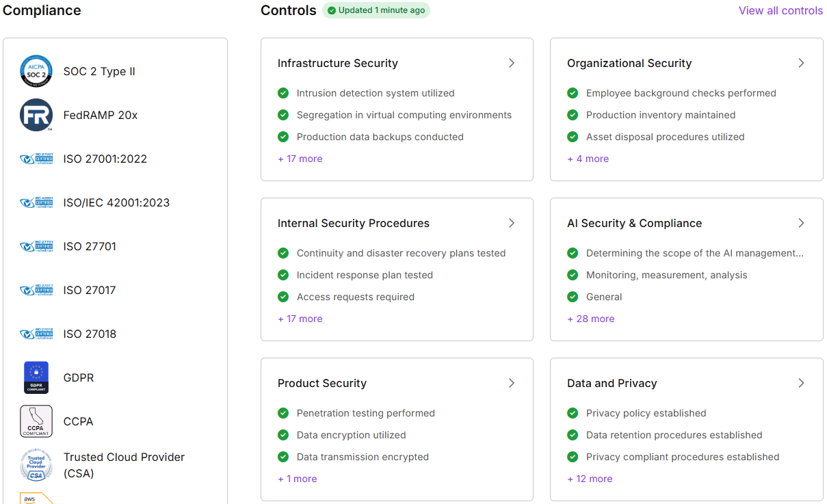Click the CSA Trusted Cloud Provider badge
The height and width of the screenshot is (504, 827).
36,465
